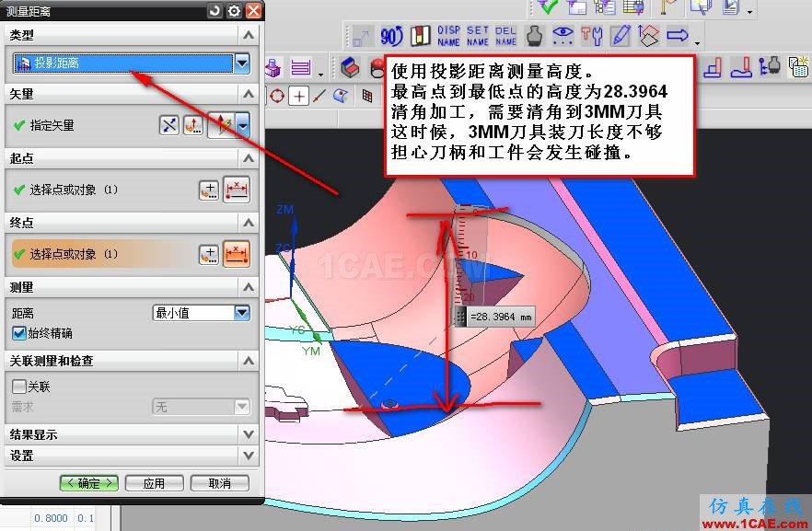Click the DEL NAME toolbar icon
This screenshot has height=531, width=812.
click(505, 36)
